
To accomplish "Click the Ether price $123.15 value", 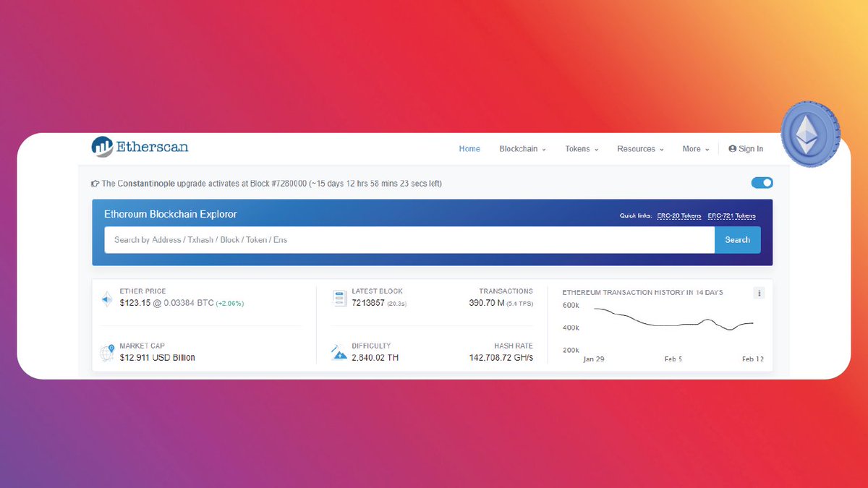I will click(x=135, y=303).
